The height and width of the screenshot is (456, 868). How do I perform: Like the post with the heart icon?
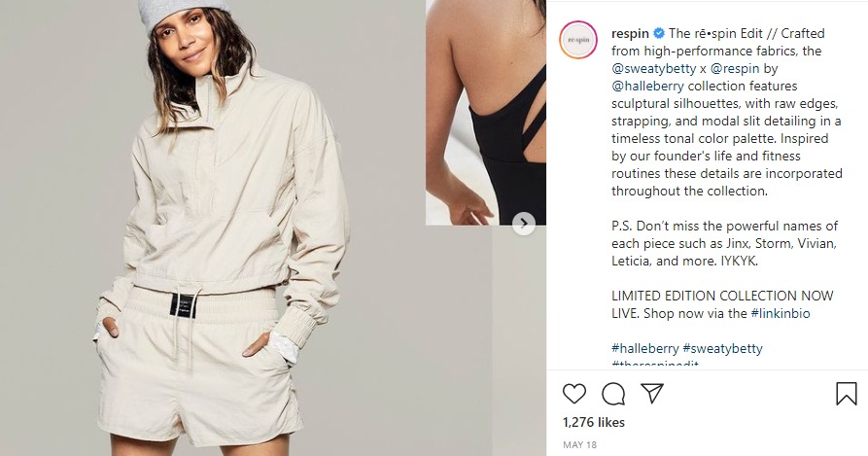coord(574,394)
